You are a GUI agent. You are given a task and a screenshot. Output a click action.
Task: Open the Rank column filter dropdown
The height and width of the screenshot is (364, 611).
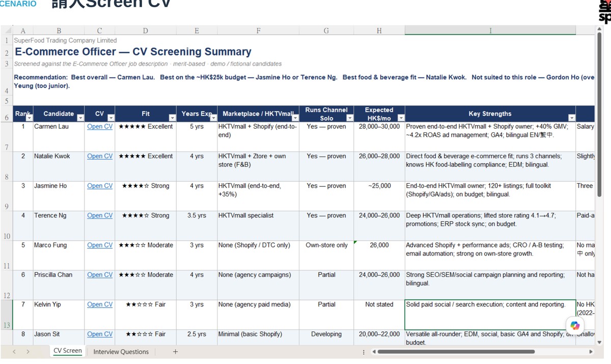tap(29, 118)
